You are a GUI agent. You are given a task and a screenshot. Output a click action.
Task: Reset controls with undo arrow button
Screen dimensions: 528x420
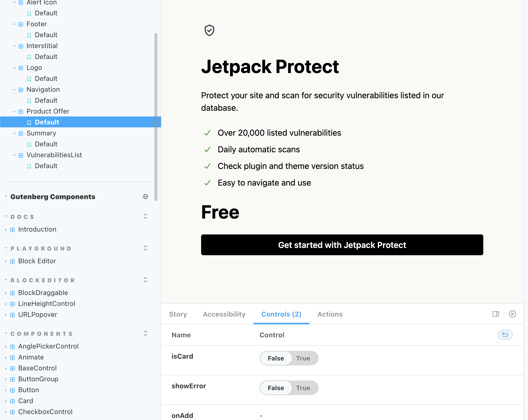[x=505, y=335]
